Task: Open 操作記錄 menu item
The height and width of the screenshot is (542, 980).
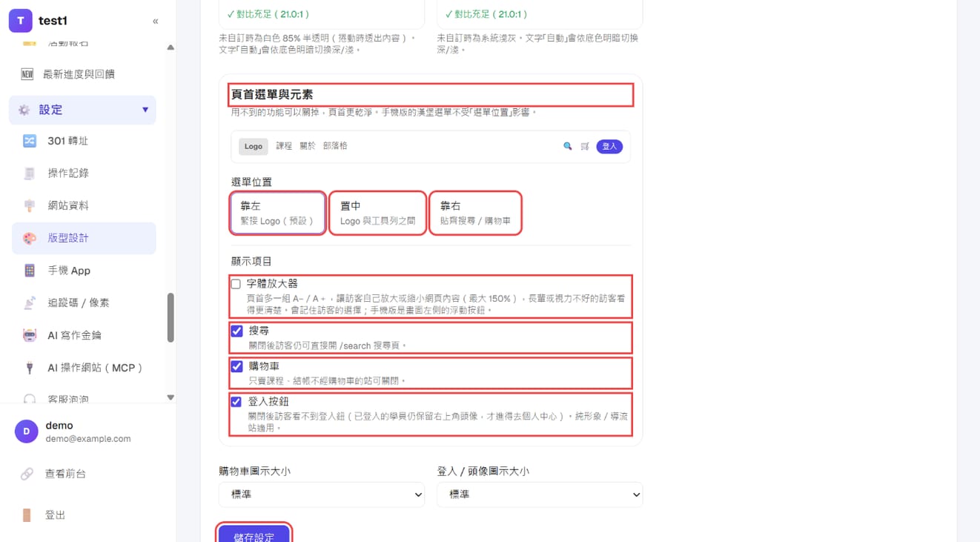Action: point(84,173)
